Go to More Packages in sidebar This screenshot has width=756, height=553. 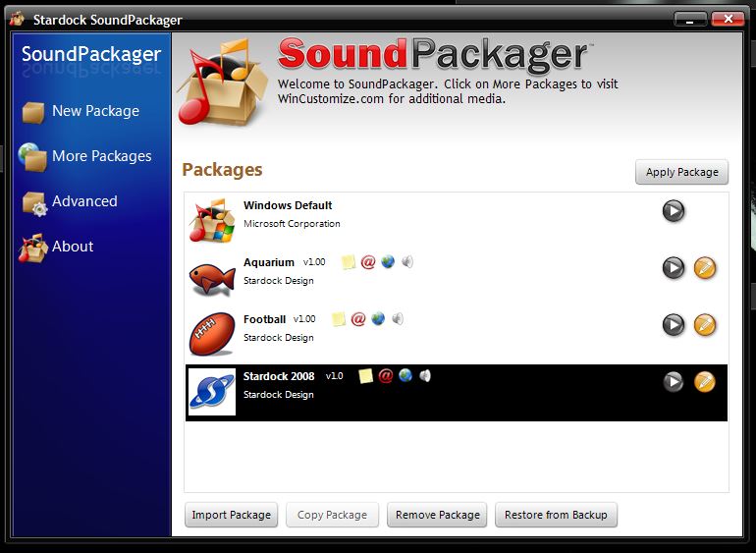click(101, 156)
